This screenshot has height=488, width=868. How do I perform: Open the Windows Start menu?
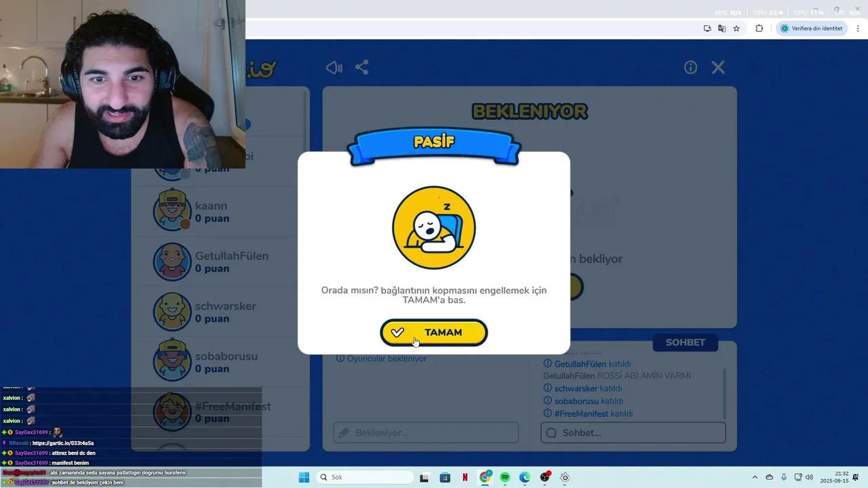304,477
